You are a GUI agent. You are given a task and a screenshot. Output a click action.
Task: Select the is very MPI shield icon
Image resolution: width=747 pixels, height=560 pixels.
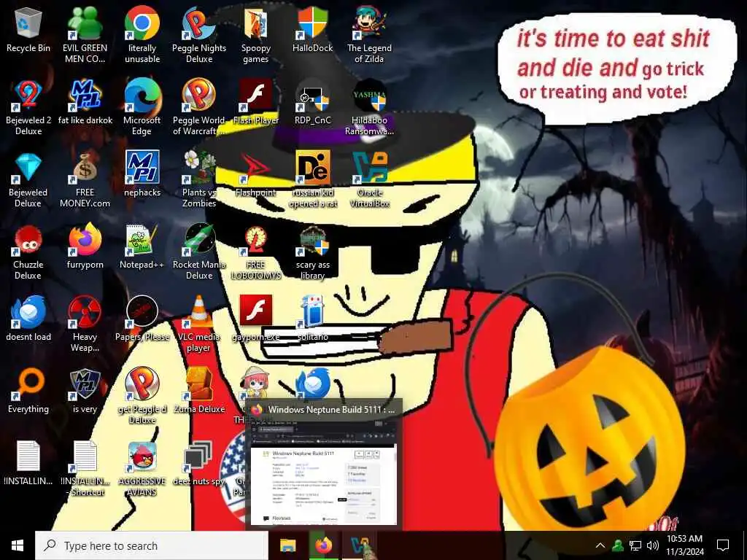85,385
